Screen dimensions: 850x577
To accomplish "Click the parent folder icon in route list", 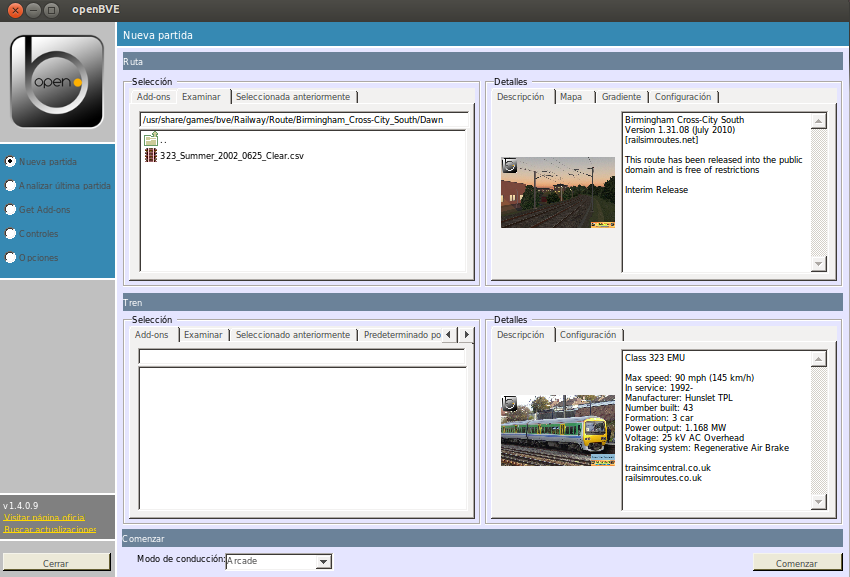I will (x=151, y=139).
